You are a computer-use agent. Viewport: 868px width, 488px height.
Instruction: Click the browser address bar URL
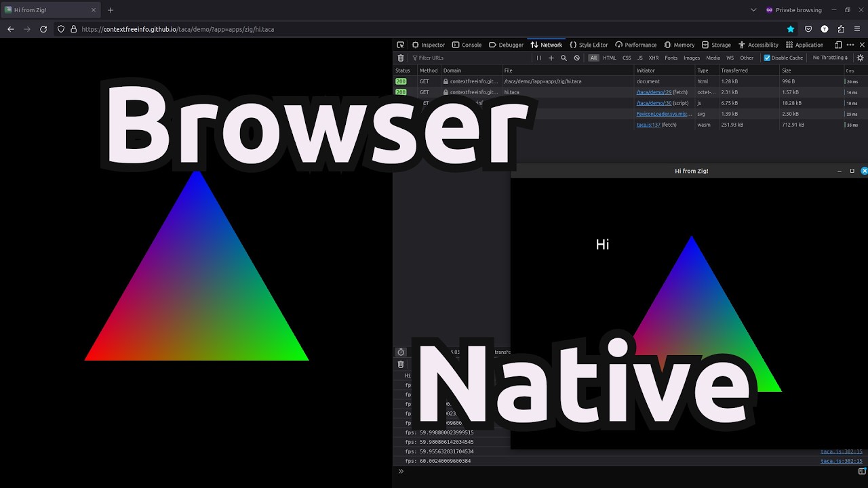pyautogui.click(x=178, y=29)
